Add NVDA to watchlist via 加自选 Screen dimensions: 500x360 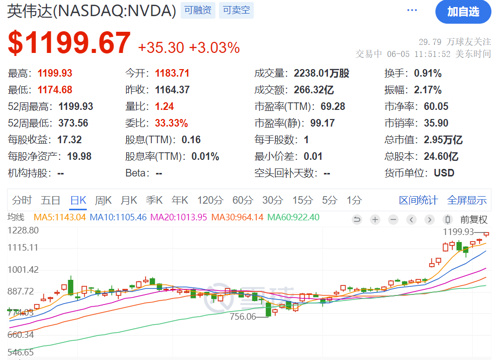463,12
